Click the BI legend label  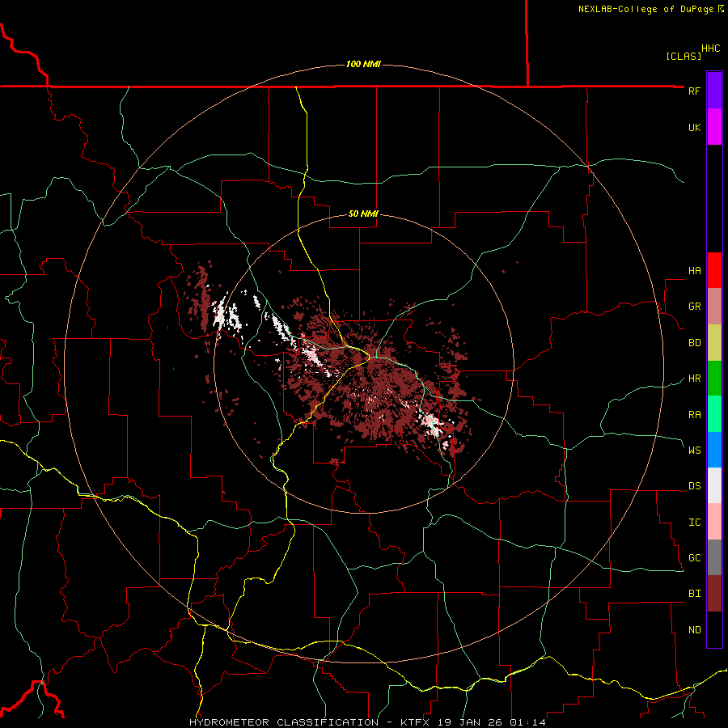694,594
